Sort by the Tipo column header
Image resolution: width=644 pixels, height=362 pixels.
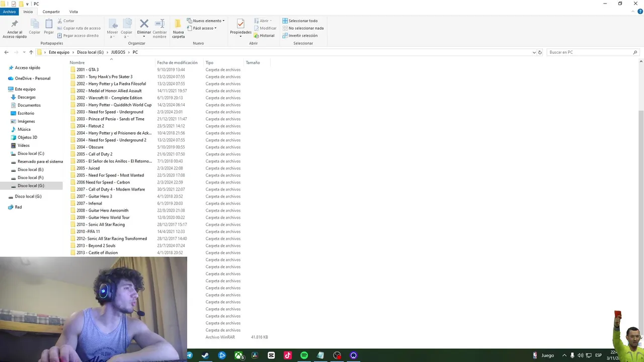click(x=209, y=63)
